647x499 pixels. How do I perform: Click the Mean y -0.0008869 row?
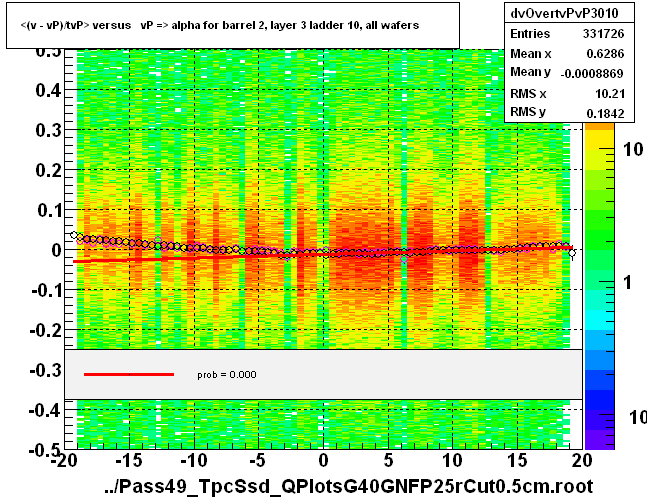click(x=567, y=73)
